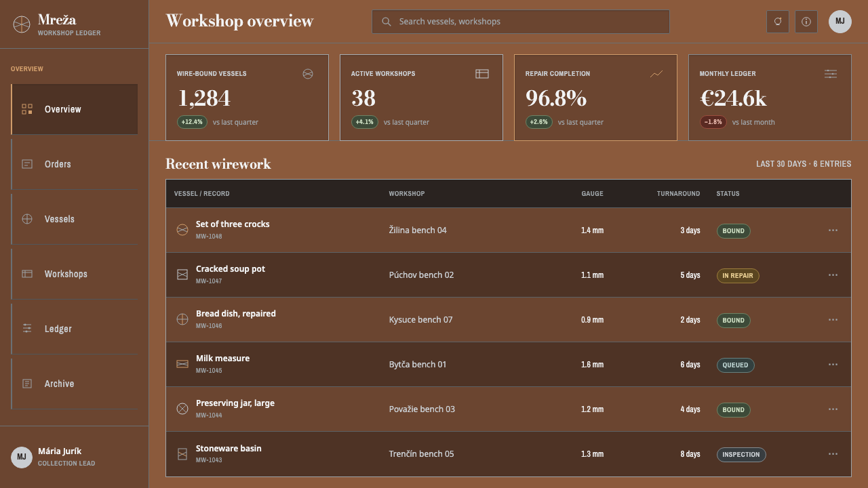Click the Wire-bound vessels card icon
868x488 pixels.
coord(308,74)
